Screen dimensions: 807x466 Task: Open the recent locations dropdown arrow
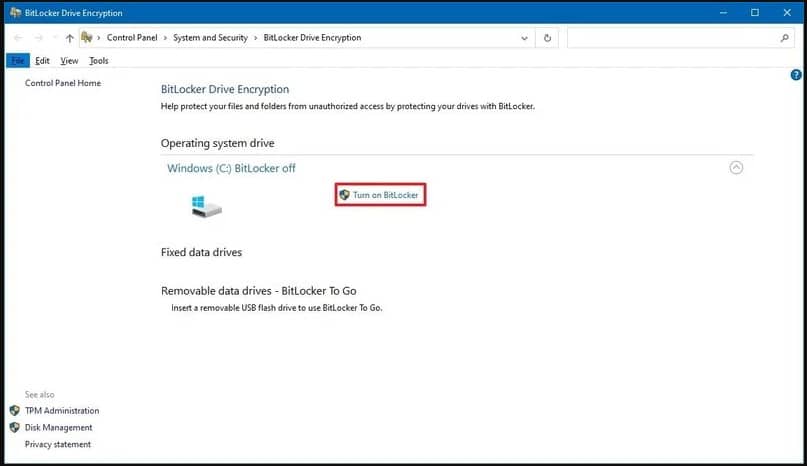(55, 38)
